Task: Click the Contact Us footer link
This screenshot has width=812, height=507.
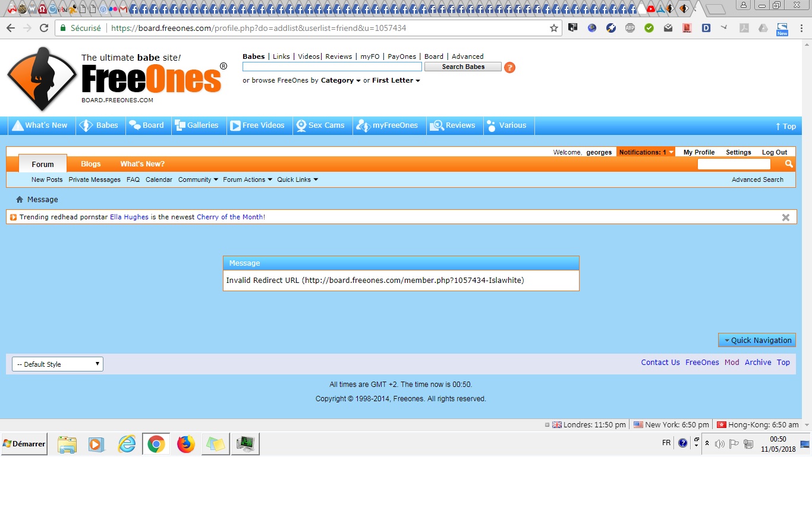Action: pyautogui.click(x=660, y=362)
